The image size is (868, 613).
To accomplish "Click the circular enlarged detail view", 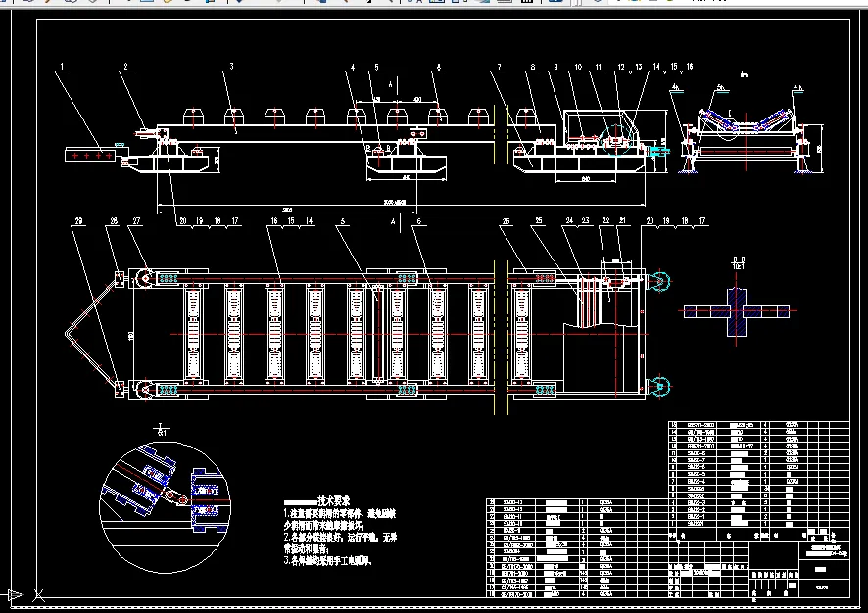I will coord(165,507).
